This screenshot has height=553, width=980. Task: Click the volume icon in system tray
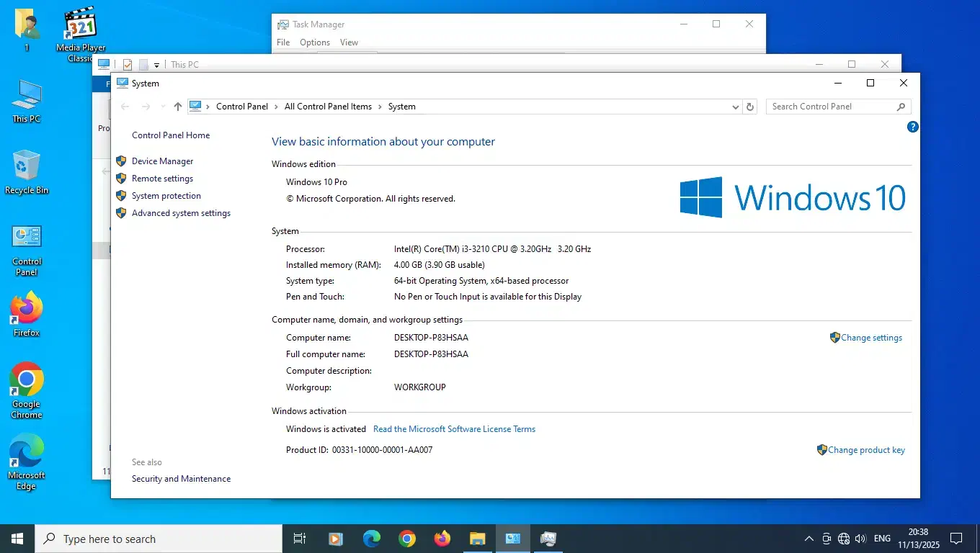click(x=860, y=539)
